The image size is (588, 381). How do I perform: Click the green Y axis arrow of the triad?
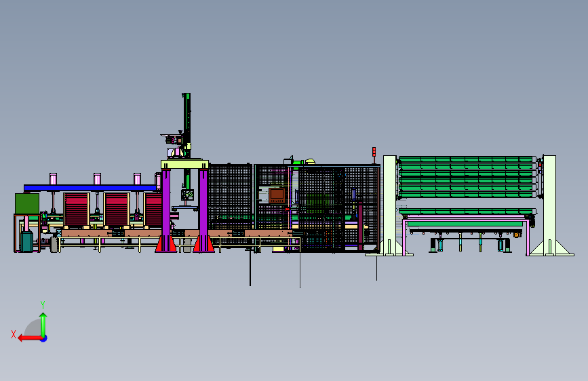click(43, 325)
